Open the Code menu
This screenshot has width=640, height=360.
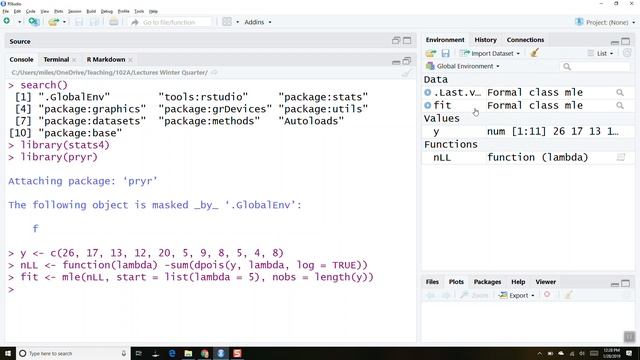[31, 11]
